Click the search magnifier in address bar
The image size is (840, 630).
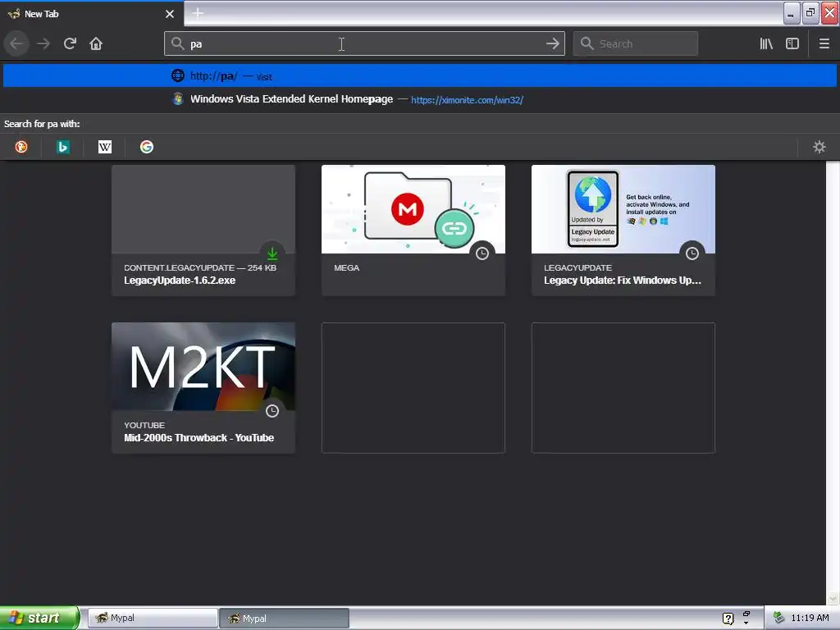pos(177,43)
